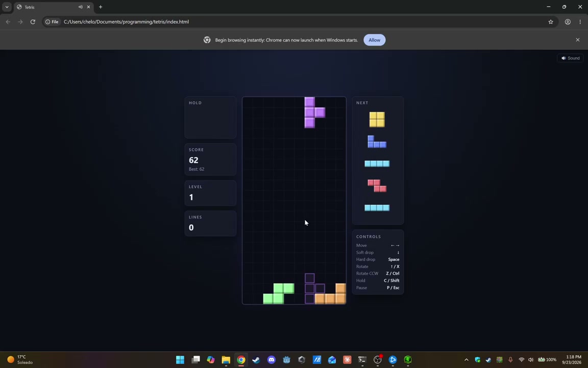Click the File site info chip
Viewport: 588px width, 368px height.
coord(52,22)
